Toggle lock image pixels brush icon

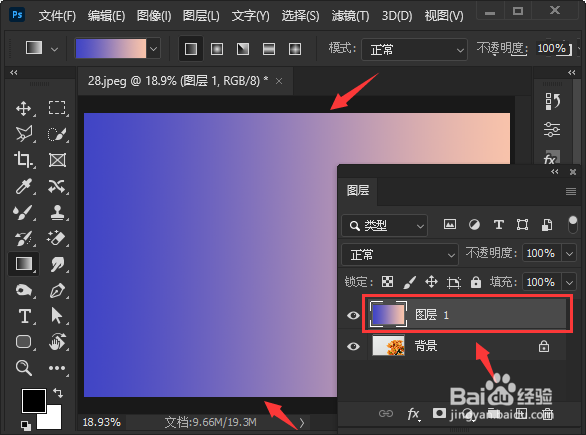[410, 282]
